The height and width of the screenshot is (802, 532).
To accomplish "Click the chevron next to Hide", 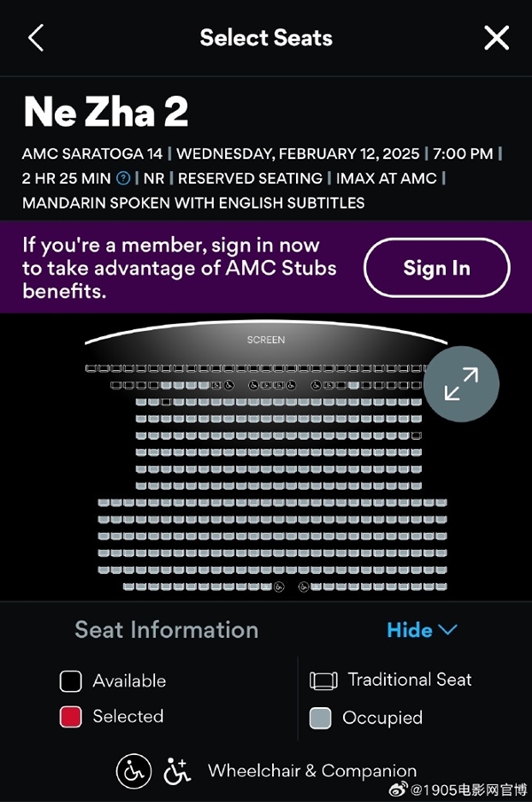I will coord(448,630).
